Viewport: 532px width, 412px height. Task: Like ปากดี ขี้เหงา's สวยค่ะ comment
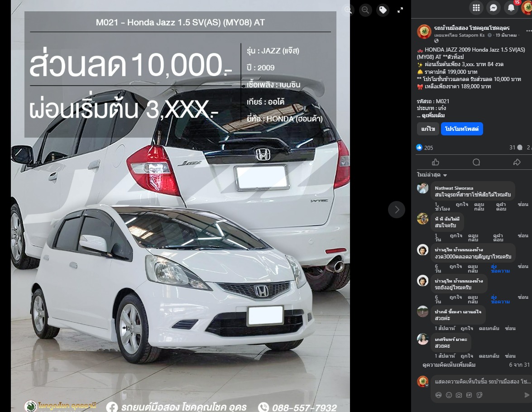(x=467, y=328)
